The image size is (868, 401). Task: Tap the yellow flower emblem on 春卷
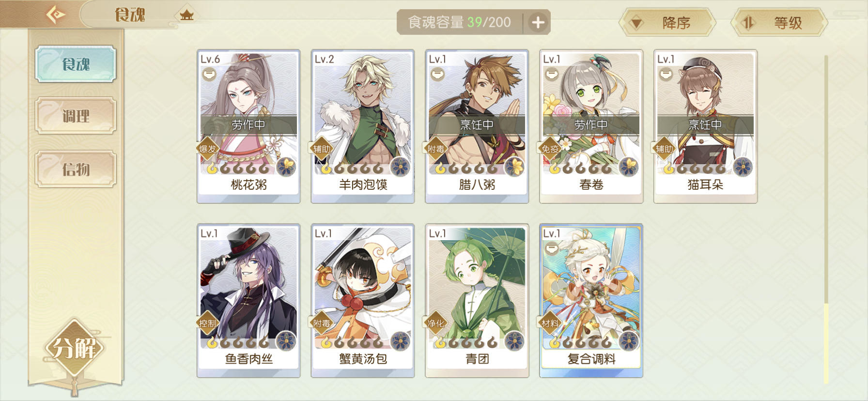[629, 167]
